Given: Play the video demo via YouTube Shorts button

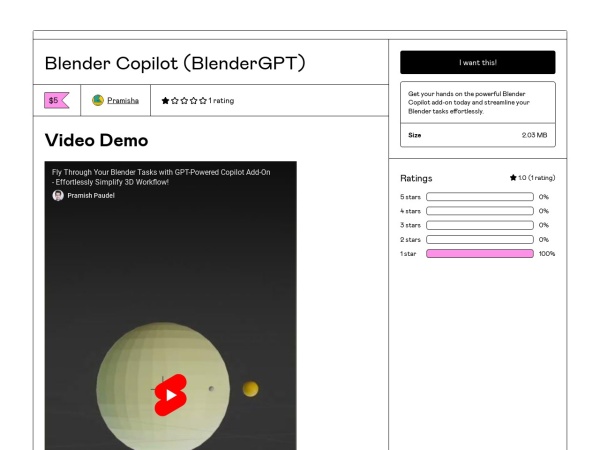Looking at the screenshot, I should (171, 395).
